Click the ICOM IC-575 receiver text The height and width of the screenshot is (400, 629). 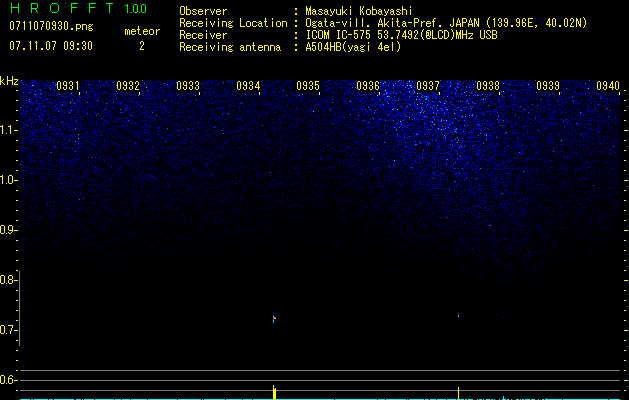(x=401, y=35)
